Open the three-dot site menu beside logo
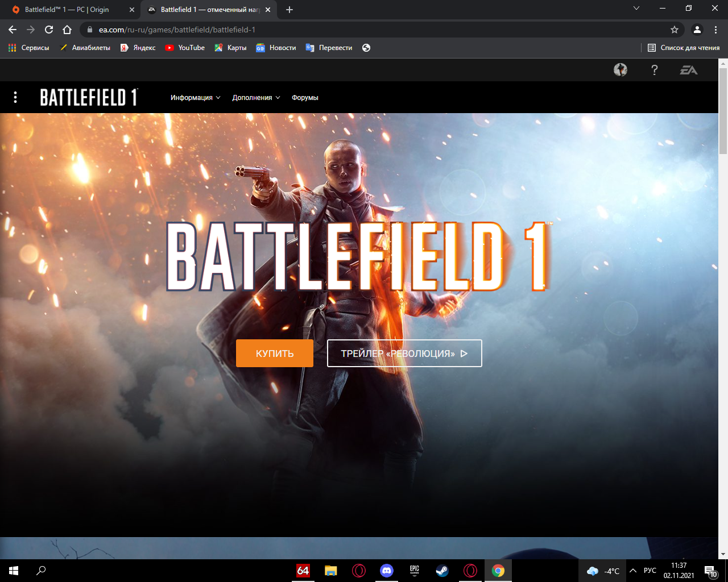The width and height of the screenshot is (728, 582). (15, 97)
